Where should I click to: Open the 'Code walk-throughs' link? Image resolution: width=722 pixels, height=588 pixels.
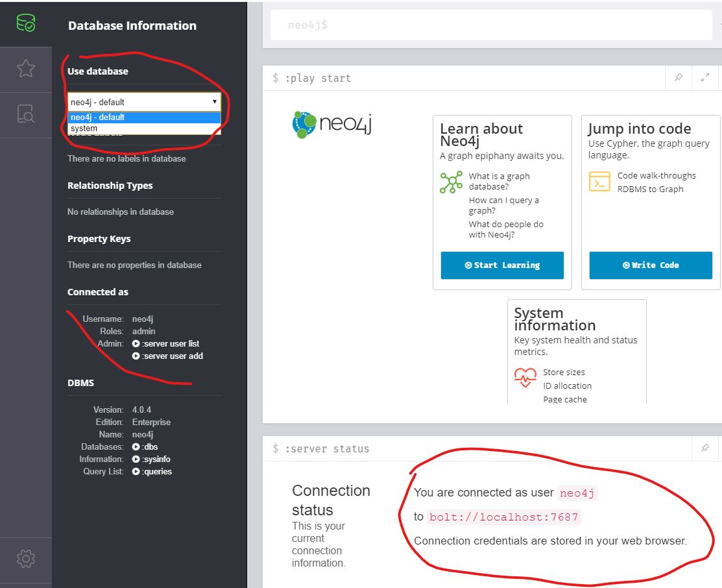[656, 176]
